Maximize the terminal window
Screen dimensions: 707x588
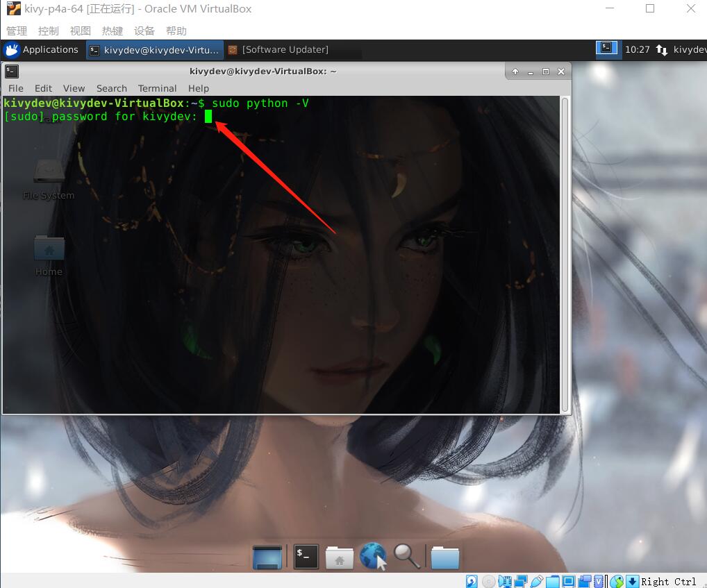coord(546,72)
